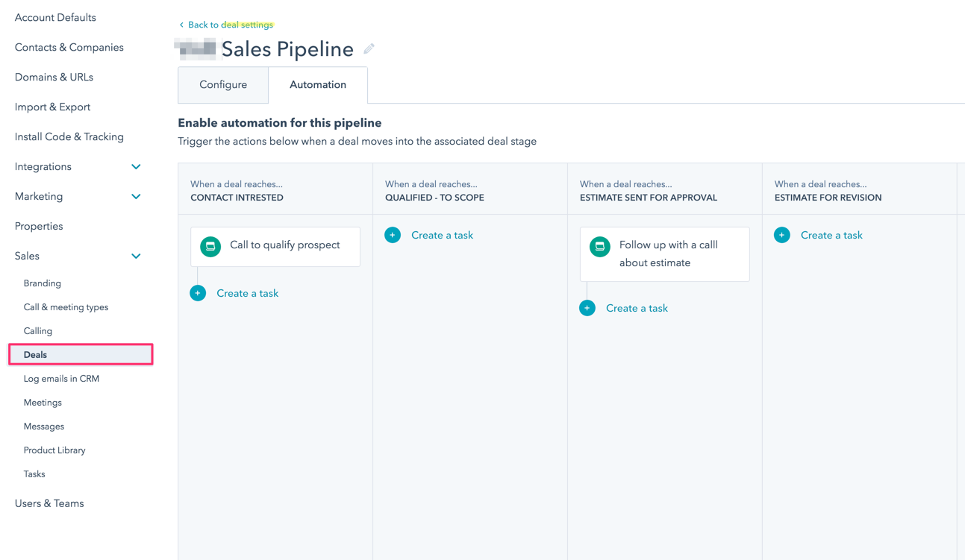This screenshot has width=965, height=560.
Task: Click plus icon under Estimate Sent for Approval
Action: (x=587, y=308)
